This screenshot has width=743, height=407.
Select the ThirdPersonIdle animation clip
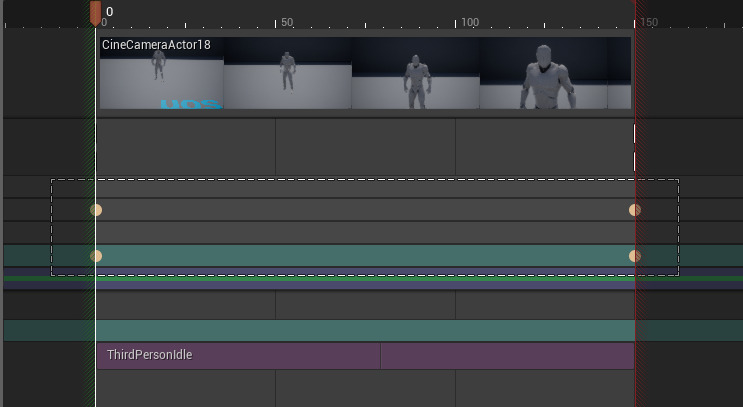[x=238, y=356]
